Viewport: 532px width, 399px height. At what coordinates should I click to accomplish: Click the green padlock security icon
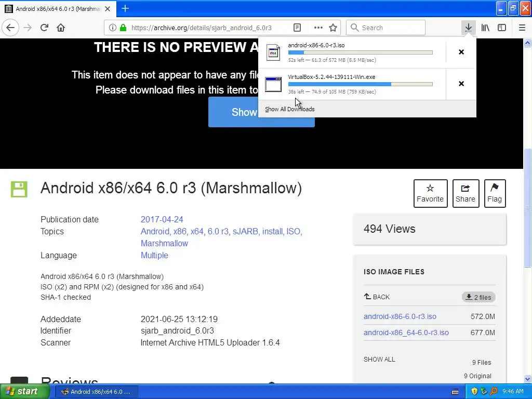pyautogui.click(x=123, y=28)
